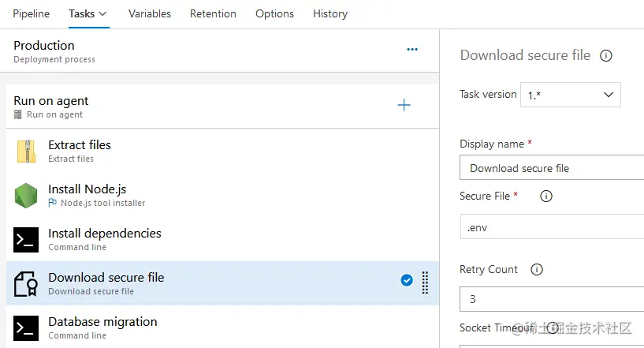644x348 pixels.
Task: Click the Install dependencies command line icon
Action: pos(26,240)
